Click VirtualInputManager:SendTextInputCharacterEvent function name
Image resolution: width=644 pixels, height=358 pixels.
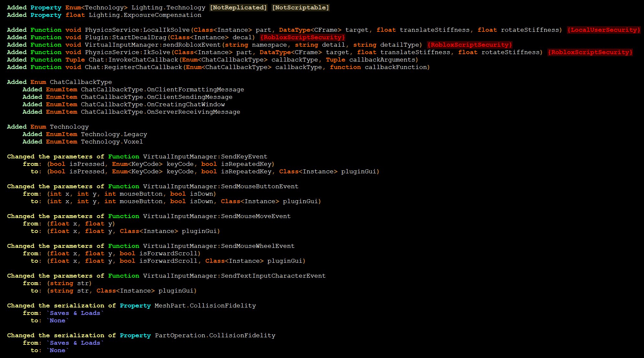(234, 276)
